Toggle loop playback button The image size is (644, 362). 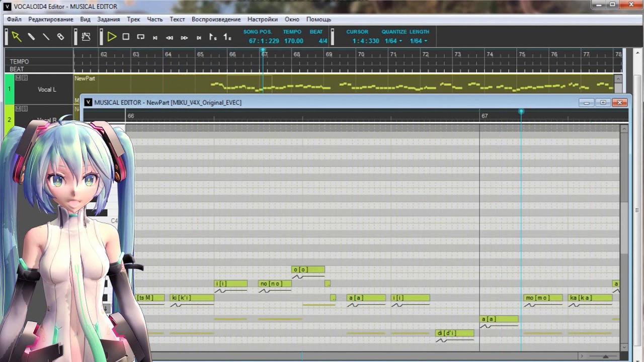(140, 37)
